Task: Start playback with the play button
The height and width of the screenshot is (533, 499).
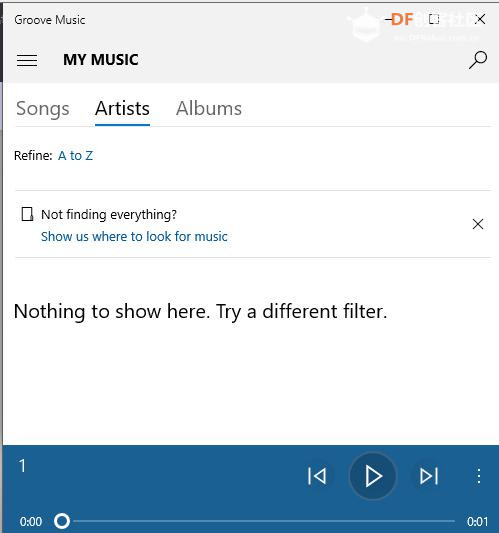Action: pos(373,476)
